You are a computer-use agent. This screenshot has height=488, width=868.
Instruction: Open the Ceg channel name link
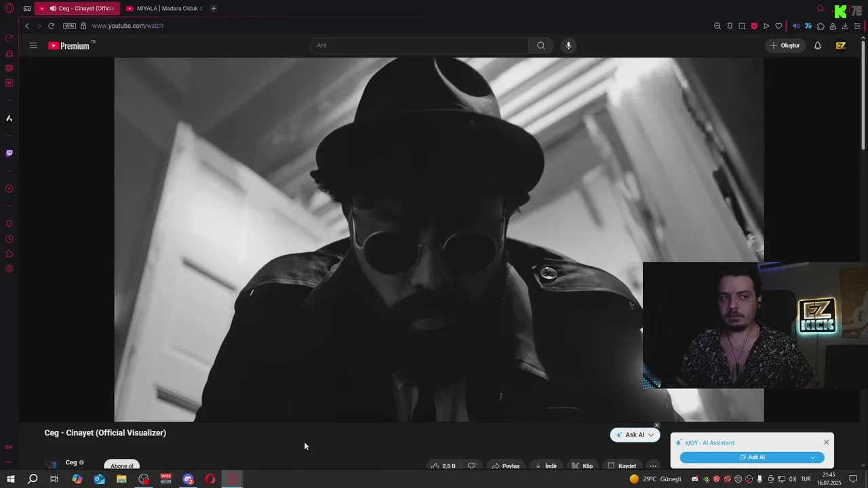click(71, 462)
